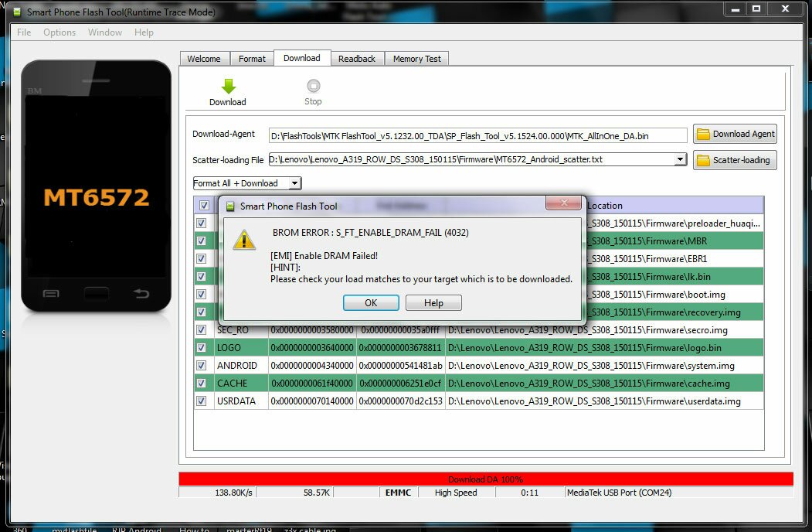812x532 pixels.
Task: Click OK in the error dialog
Action: click(372, 303)
